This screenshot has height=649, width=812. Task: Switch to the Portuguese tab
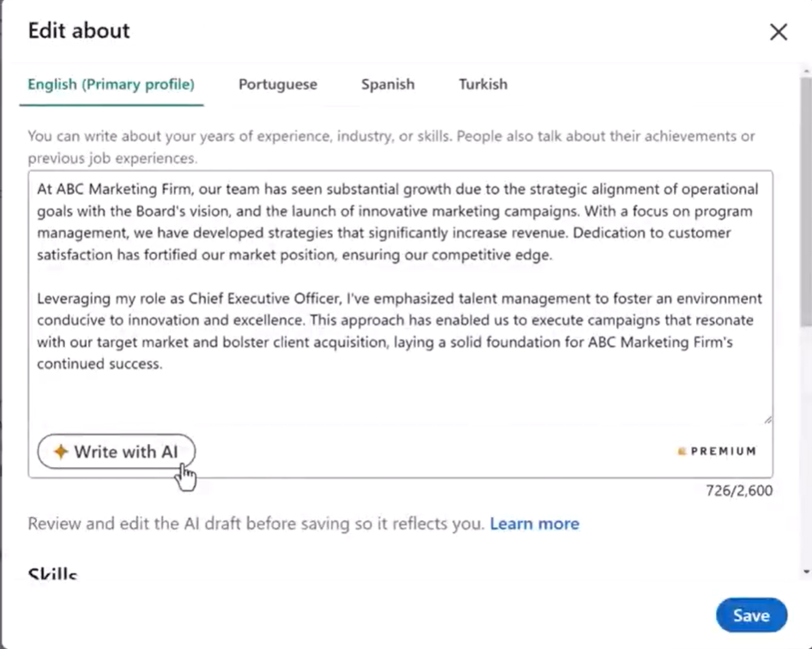tap(277, 84)
